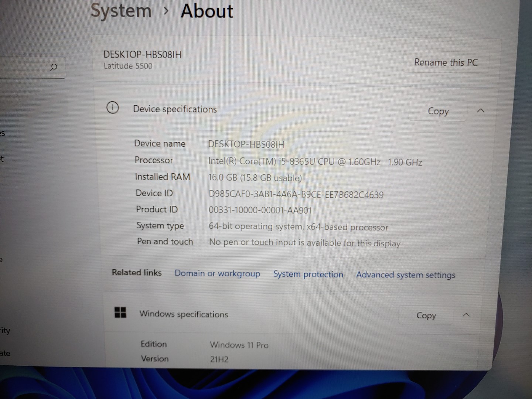
Task: Go back to System in breadcrumb
Action: (x=121, y=10)
